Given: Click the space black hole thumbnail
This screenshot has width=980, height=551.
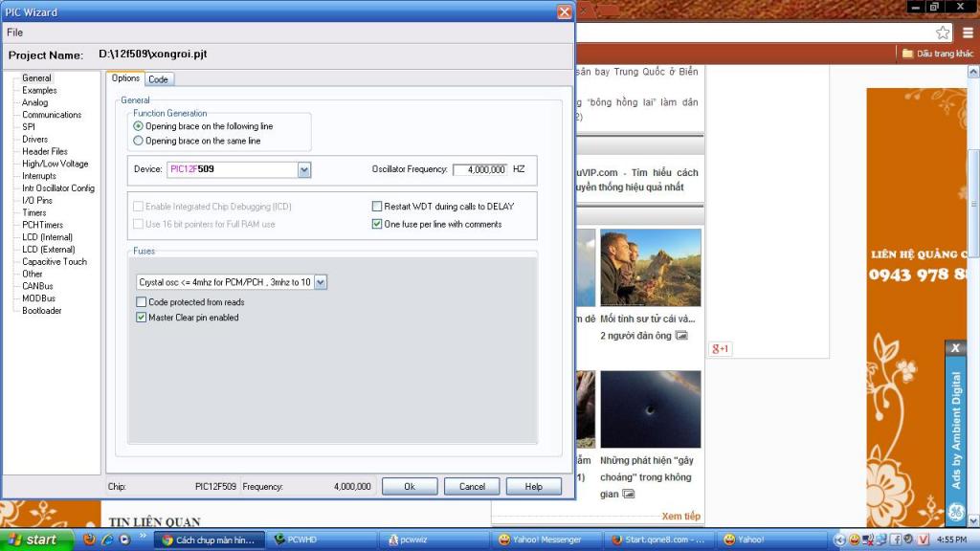Looking at the screenshot, I should tap(650, 409).
